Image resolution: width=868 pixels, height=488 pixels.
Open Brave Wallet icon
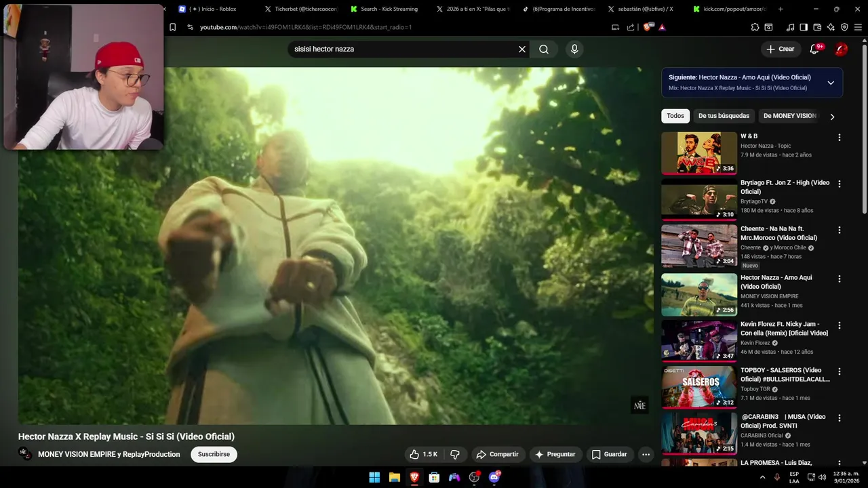817,27
